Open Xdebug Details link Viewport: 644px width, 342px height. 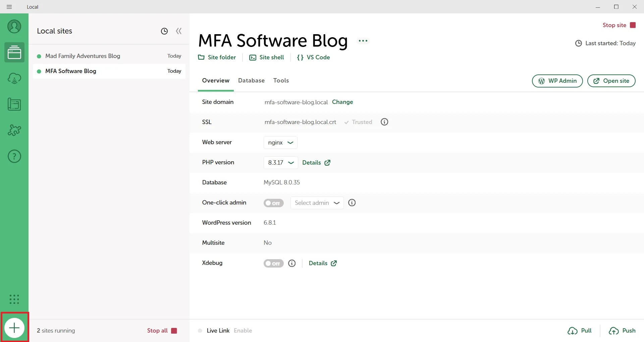(323, 263)
